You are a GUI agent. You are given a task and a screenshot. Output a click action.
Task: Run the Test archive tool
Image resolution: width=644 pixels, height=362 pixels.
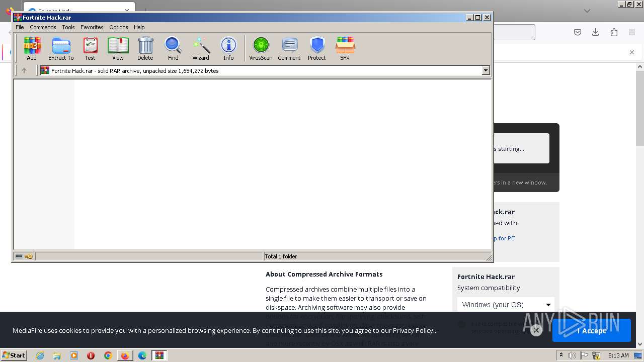(x=90, y=49)
